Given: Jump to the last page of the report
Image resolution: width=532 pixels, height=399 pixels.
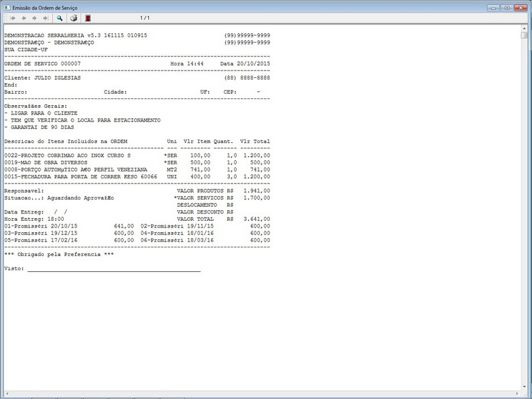Looking at the screenshot, I should [x=45, y=18].
